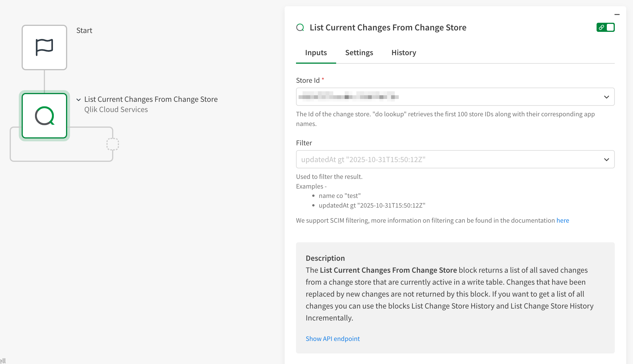
Task: Click the Start block label text
Action: (84, 30)
